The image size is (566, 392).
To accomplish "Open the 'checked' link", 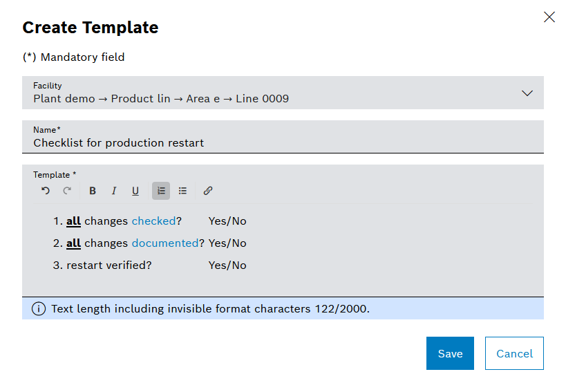I will pyautogui.click(x=154, y=221).
